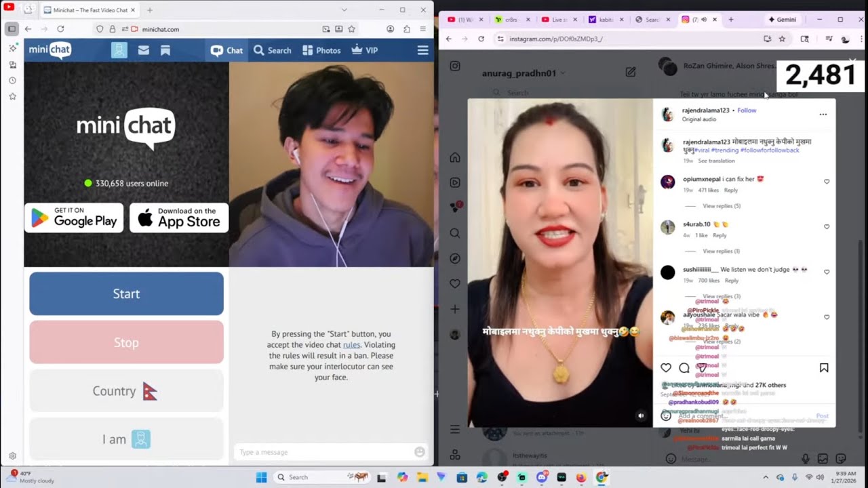Image resolution: width=868 pixels, height=488 pixels.
Task: Expand the Firefox list-all-tabs chevron
Action: (344, 10)
